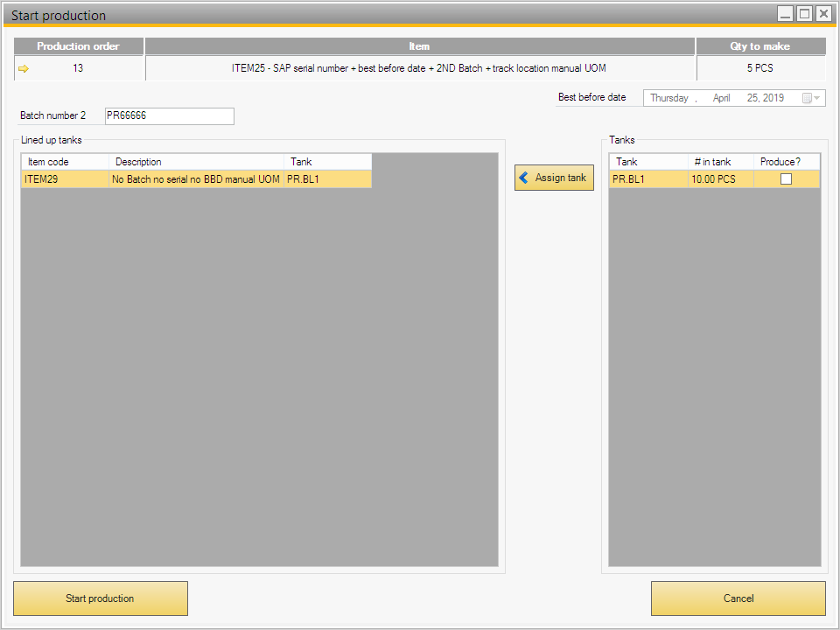This screenshot has width=840, height=630.
Task: Click the Production order table header
Action: click(78, 46)
